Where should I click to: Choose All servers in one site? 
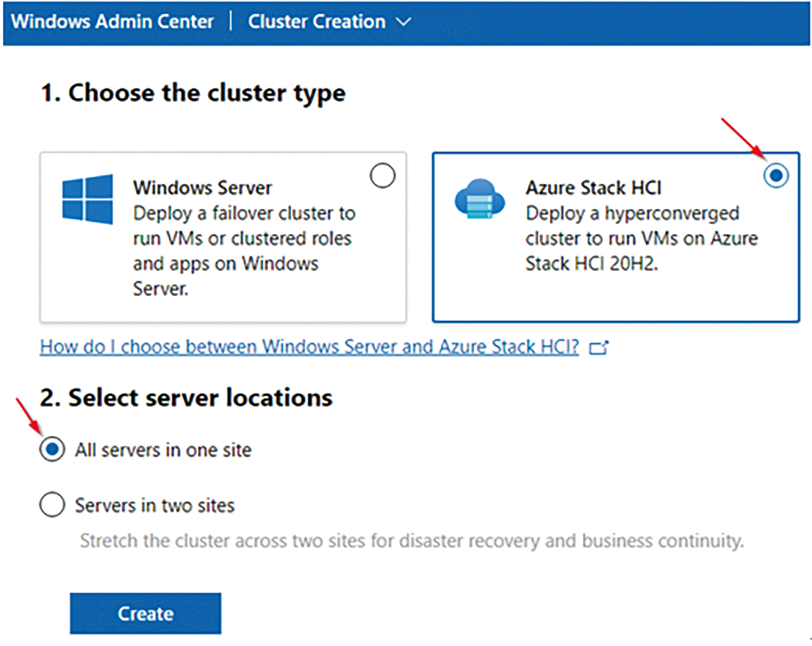click(x=52, y=450)
